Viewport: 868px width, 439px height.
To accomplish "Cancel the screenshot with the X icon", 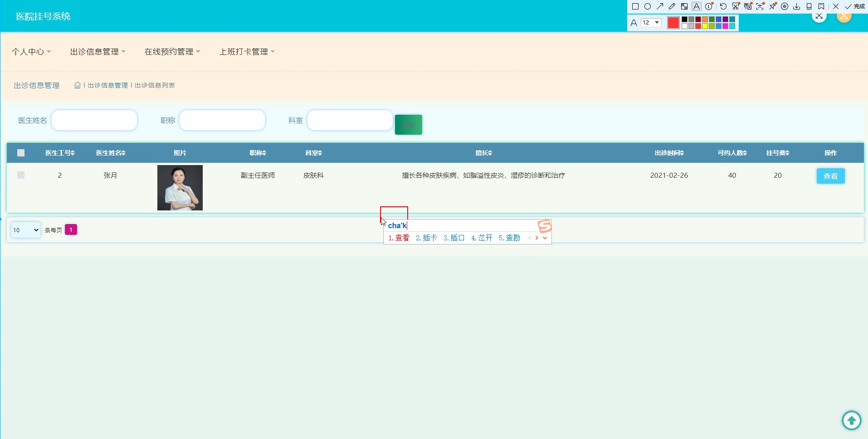I will [x=836, y=6].
